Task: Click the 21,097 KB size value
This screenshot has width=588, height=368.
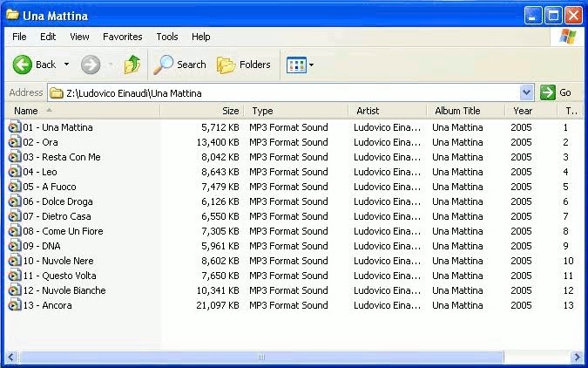Action: point(218,305)
